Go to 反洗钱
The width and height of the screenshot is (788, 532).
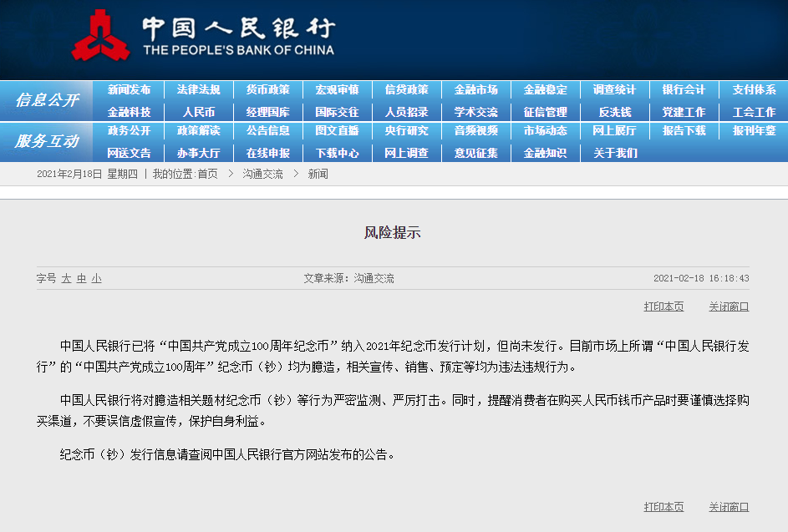(615, 112)
